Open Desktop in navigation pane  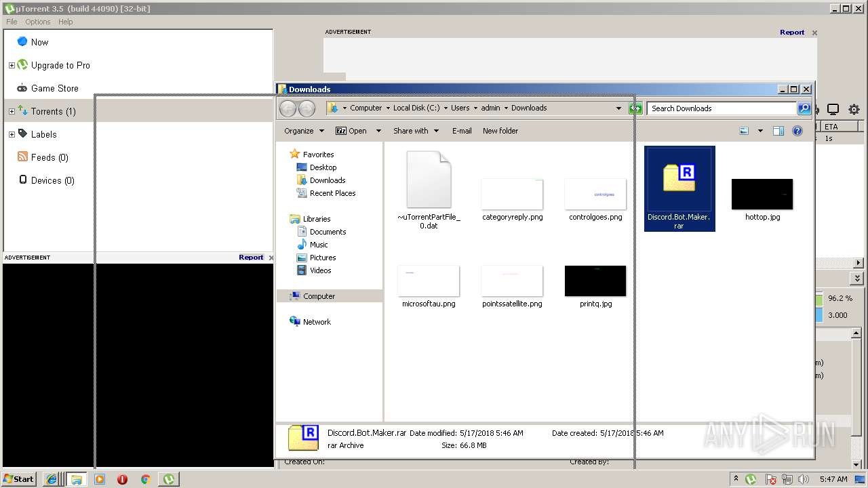(317, 167)
